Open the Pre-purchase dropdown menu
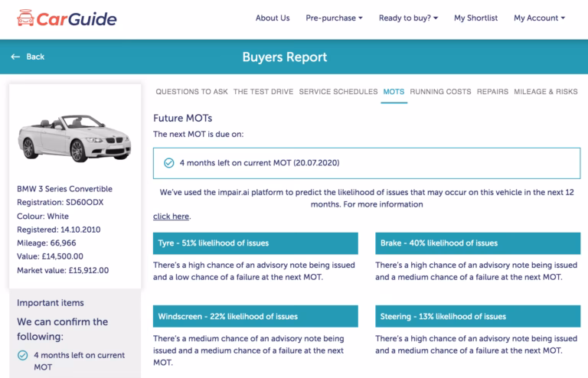This screenshot has width=588, height=378. click(334, 18)
